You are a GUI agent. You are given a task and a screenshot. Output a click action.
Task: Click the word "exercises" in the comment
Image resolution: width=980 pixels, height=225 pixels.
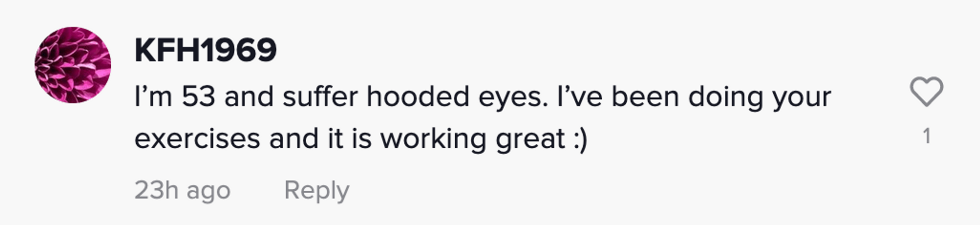click(x=197, y=139)
